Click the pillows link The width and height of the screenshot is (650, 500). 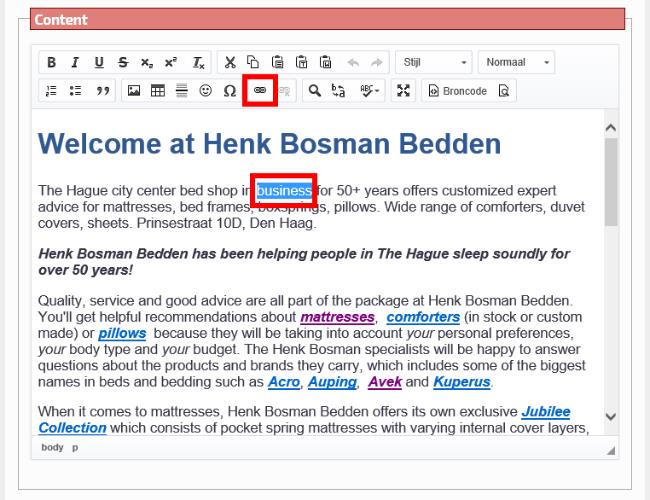pyautogui.click(x=122, y=333)
